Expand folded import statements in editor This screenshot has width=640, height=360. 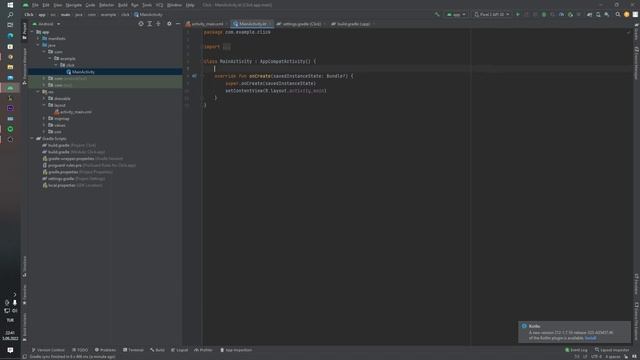point(227,47)
